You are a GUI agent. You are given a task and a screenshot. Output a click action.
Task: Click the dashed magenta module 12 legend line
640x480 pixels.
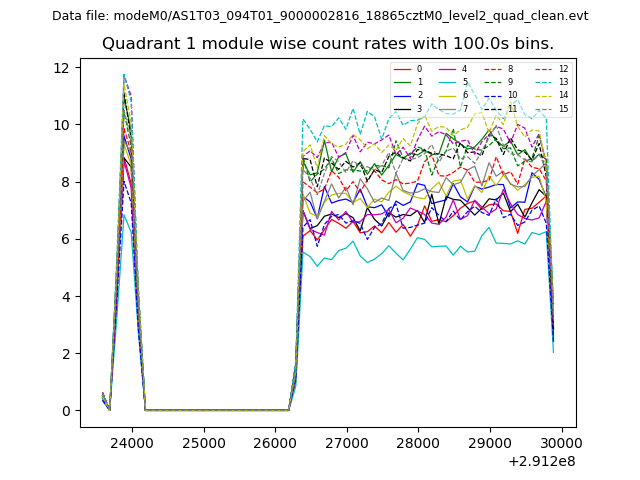click(541, 69)
